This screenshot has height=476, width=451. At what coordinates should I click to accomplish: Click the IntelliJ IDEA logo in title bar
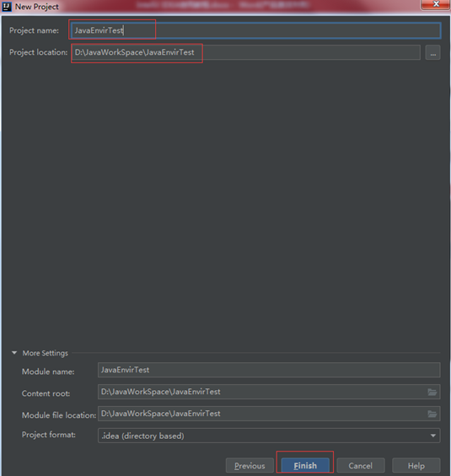point(7,7)
